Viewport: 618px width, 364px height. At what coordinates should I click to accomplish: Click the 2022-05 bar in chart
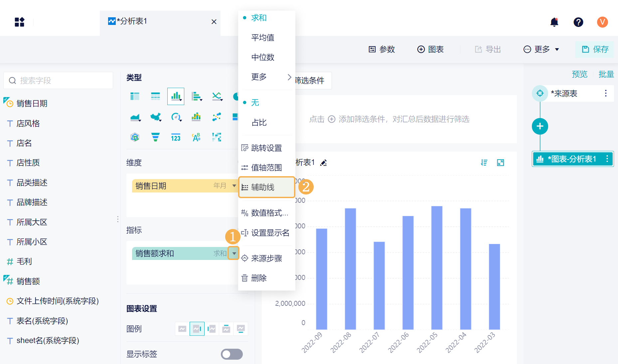[x=437, y=268]
